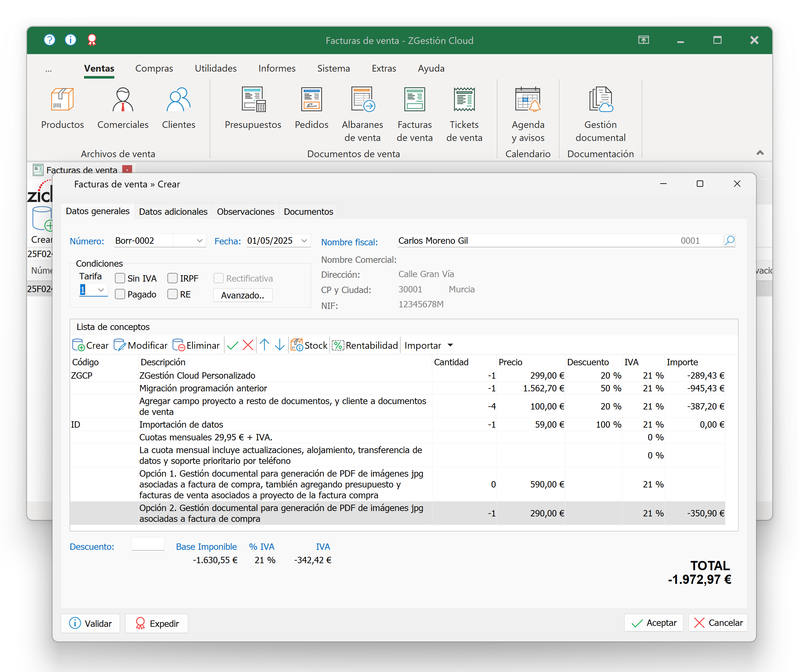Expand the Tarifa dropdown
This screenshot has width=799, height=672.
tap(101, 290)
